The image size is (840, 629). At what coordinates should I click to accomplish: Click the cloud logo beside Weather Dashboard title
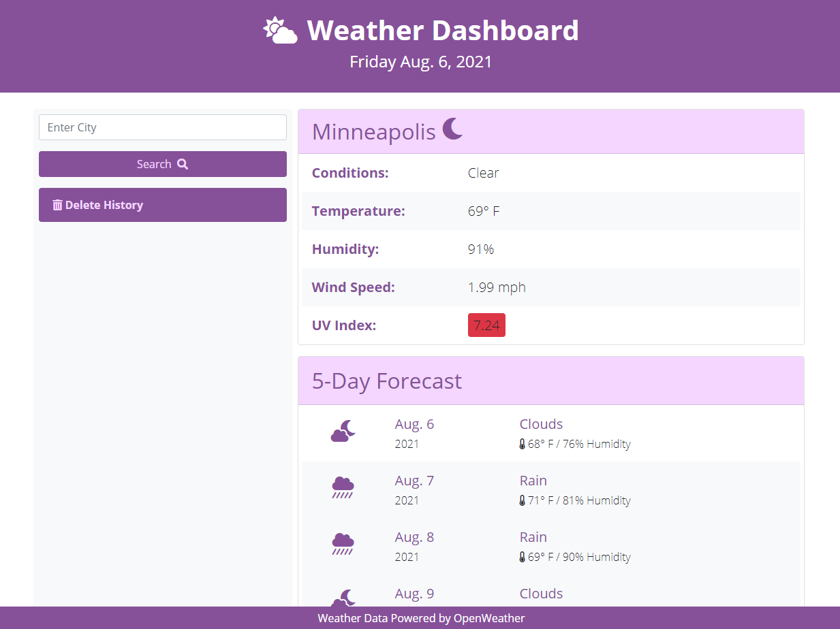point(279,30)
